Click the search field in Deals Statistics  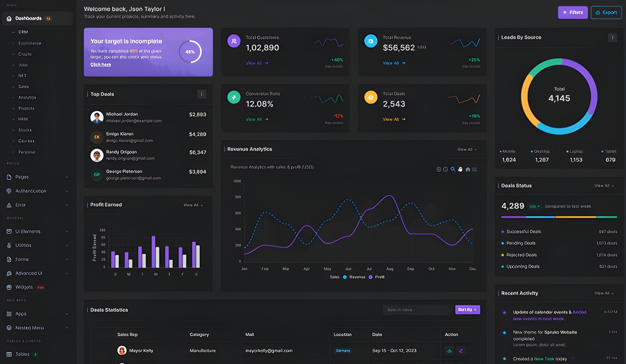pos(416,310)
